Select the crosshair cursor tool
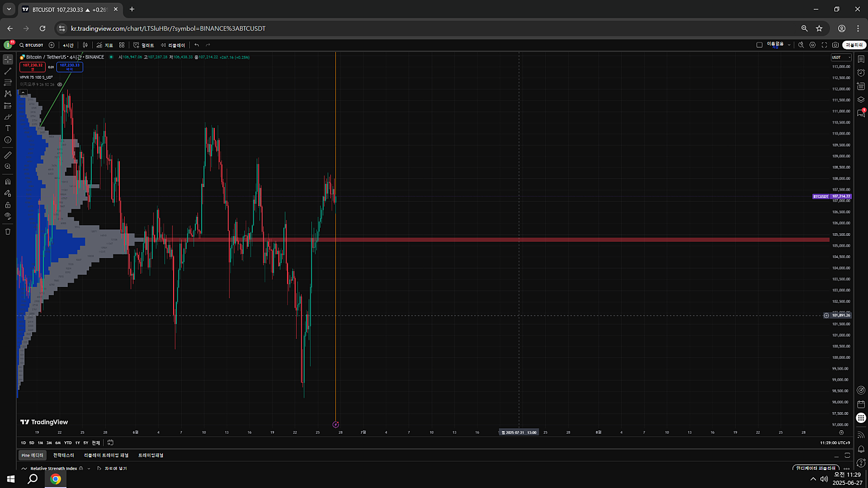Viewport: 868px width, 488px height. coord(8,59)
